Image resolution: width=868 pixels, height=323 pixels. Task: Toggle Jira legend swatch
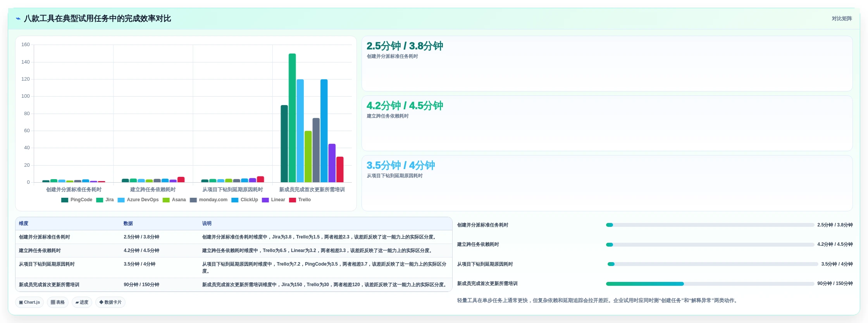[x=100, y=200]
